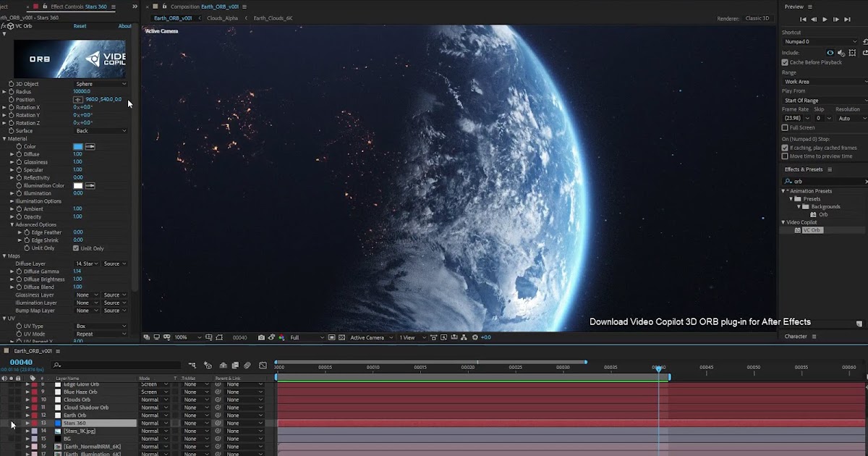Screen dimensions: 868x456
Task: Toggle If caching, play cached frames checkbox
Action: pyautogui.click(x=785, y=148)
